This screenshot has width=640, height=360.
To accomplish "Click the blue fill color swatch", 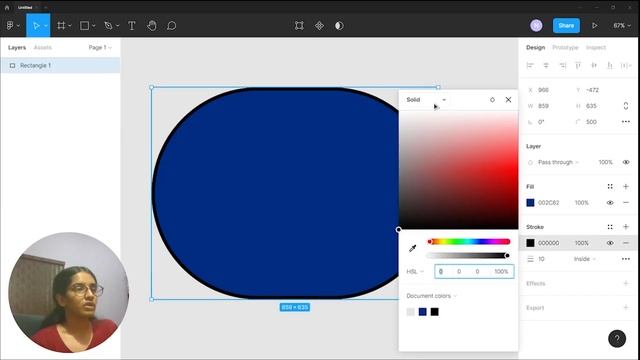I will click(x=530, y=202).
